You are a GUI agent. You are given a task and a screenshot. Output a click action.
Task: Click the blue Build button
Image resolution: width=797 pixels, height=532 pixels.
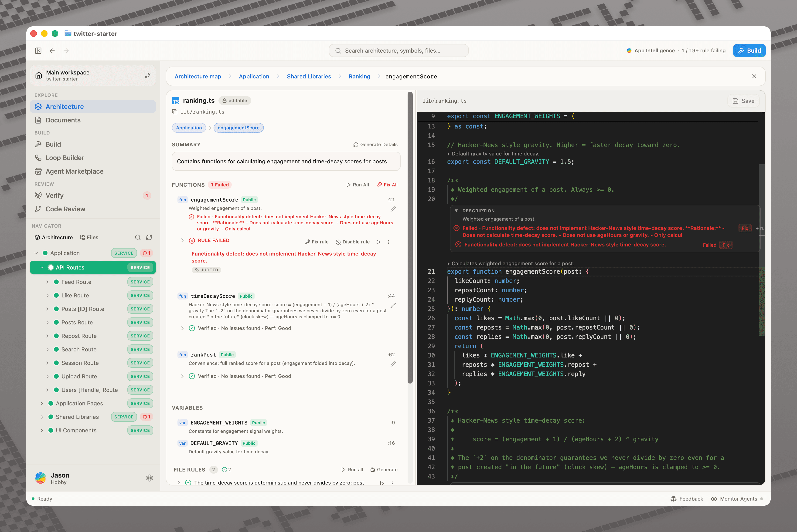coord(749,51)
